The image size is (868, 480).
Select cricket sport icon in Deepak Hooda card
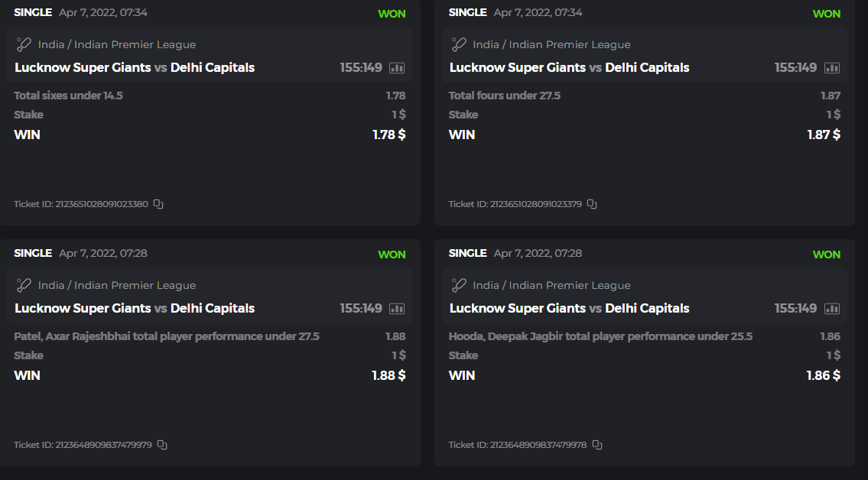tap(459, 285)
